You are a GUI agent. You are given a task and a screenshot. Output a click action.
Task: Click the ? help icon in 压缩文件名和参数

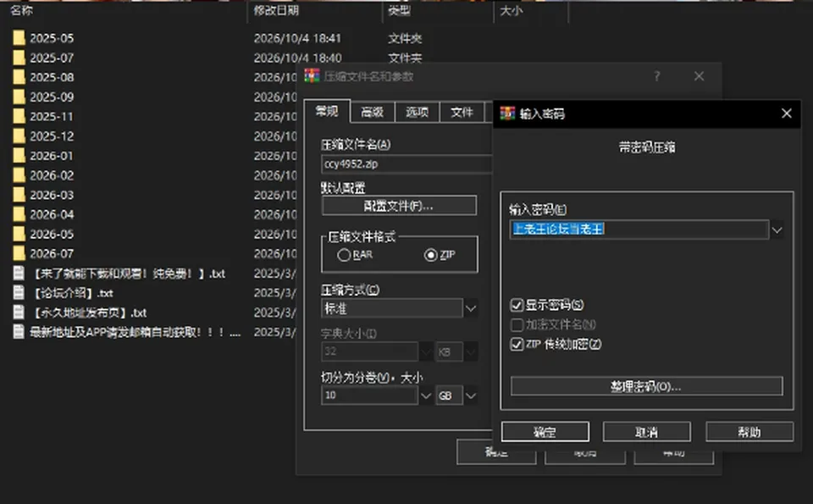657,76
